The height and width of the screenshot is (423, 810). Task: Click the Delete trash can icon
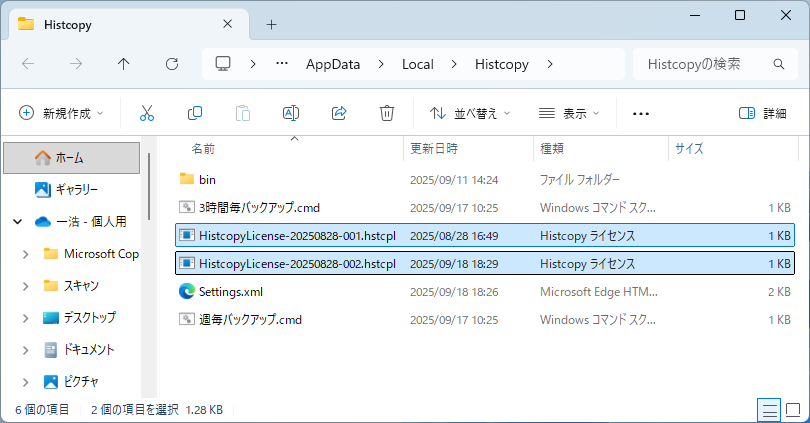pos(387,113)
